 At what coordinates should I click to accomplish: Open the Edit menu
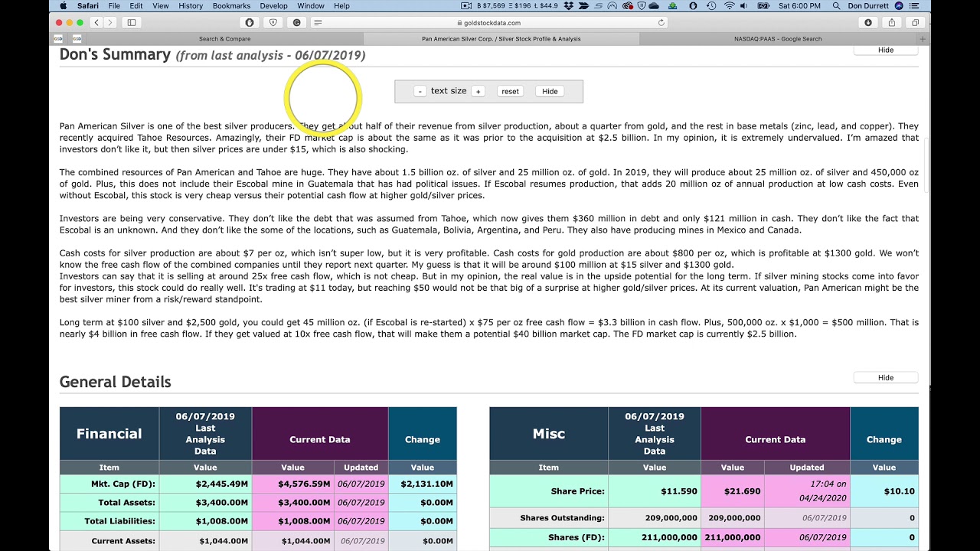coord(136,5)
